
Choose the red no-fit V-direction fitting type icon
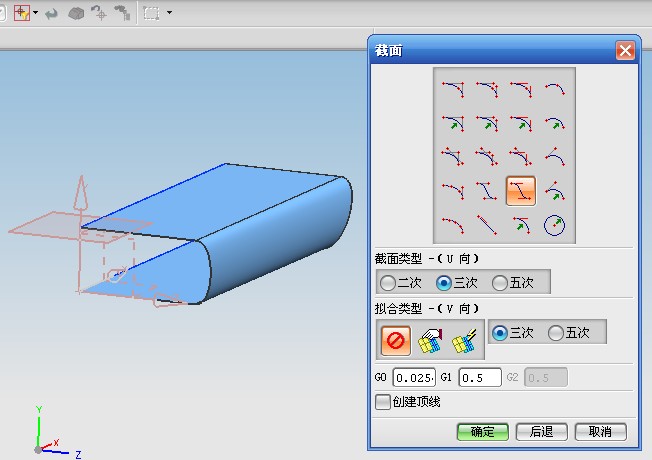(395, 341)
